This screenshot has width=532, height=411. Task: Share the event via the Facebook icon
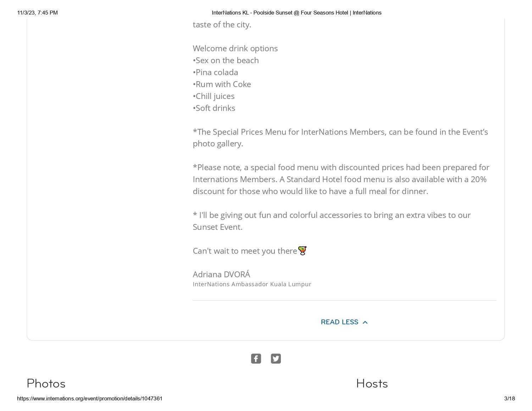(x=256, y=359)
